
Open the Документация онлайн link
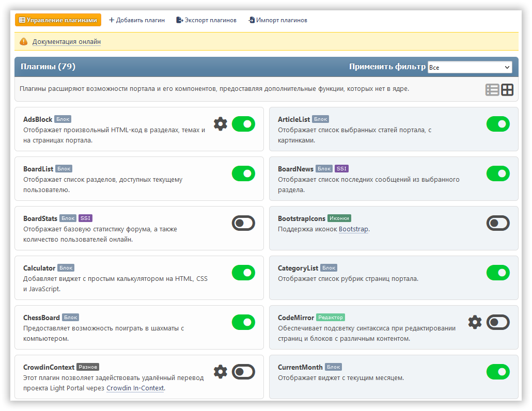point(67,42)
